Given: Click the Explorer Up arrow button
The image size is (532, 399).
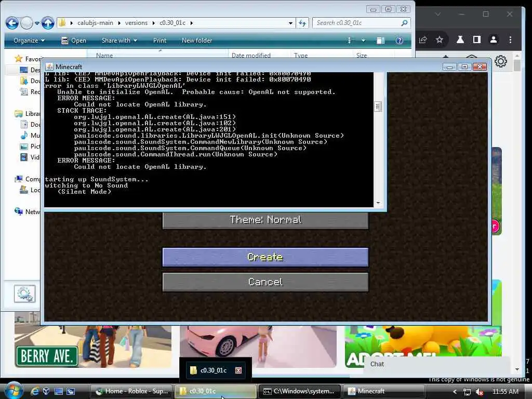Looking at the screenshot, I should (48, 23).
